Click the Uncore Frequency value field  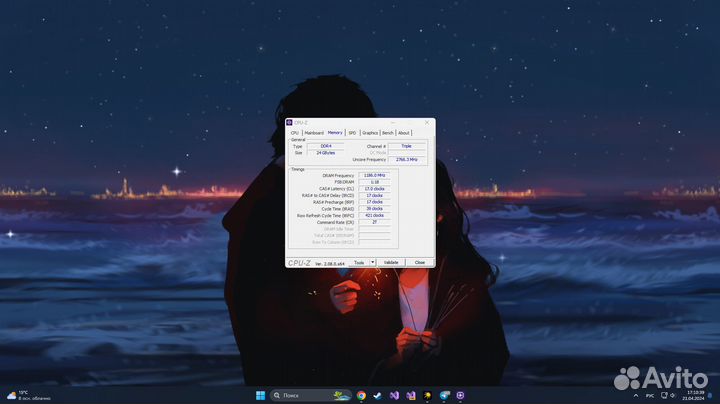click(x=406, y=159)
